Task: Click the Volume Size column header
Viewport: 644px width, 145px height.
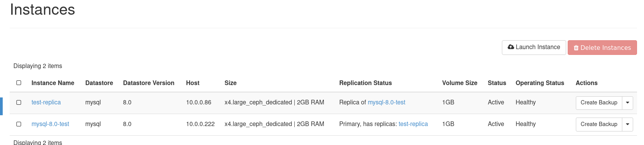Action: (x=460, y=83)
